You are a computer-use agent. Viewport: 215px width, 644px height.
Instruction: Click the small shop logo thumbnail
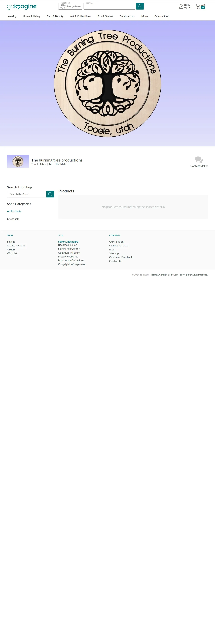coord(18,161)
